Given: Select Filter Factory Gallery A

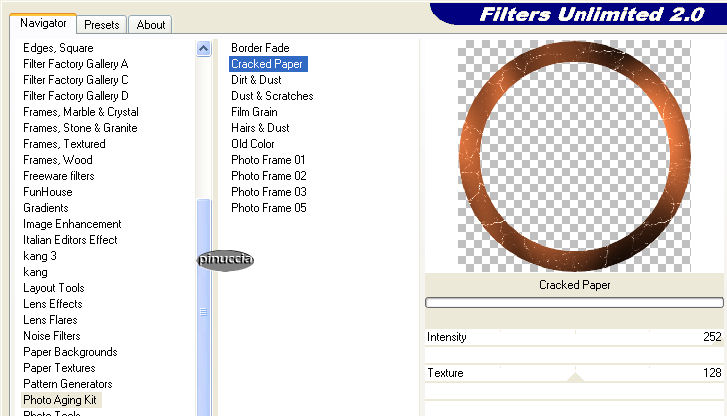Looking at the screenshot, I should [x=76, y=64].
